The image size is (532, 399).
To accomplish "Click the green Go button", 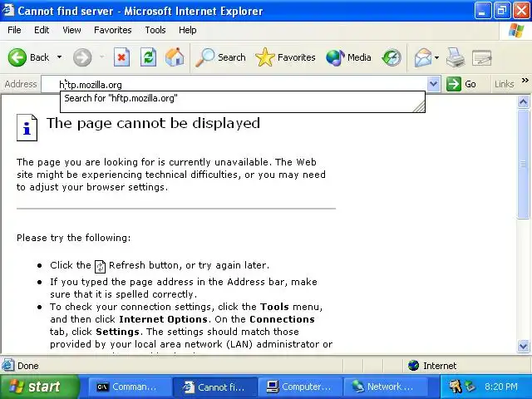I will click(461, 84).
